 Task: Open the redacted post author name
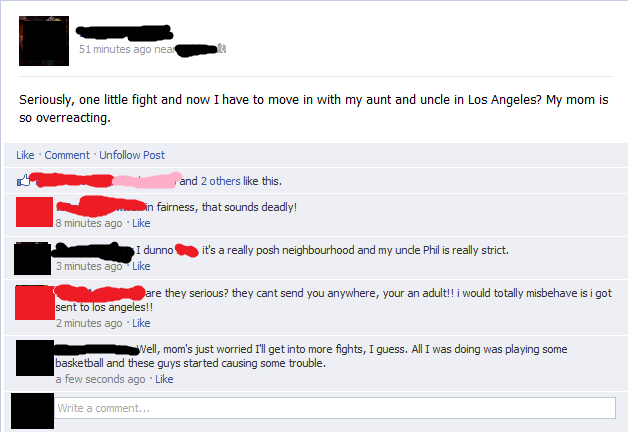(124, 32)
